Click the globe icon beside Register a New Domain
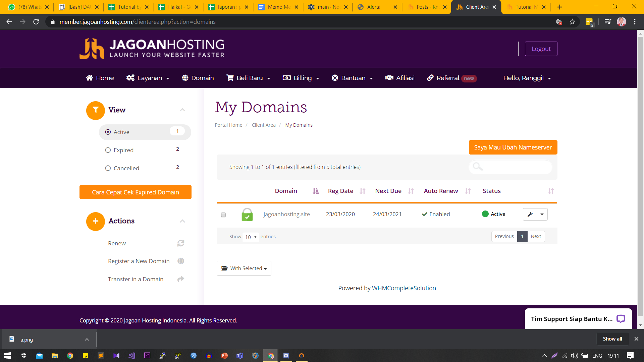644x362 pixels. [x=181, y=261]
